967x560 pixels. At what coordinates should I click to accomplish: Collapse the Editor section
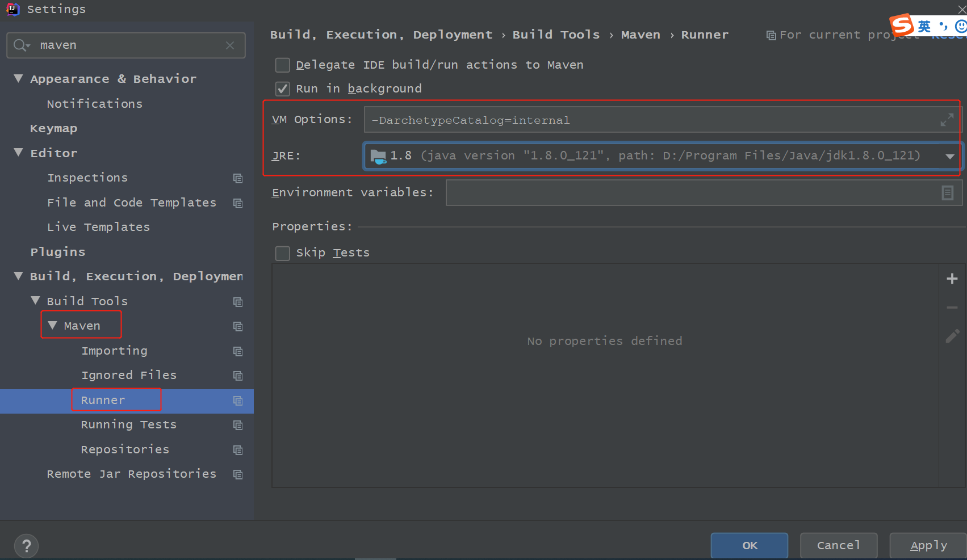(x=18, y=153)
